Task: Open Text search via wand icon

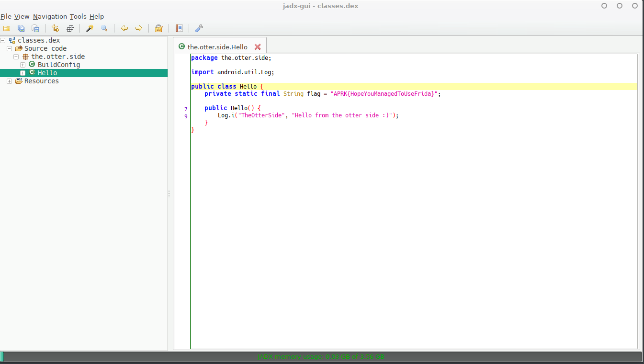Action: click(x=90, y=28)
